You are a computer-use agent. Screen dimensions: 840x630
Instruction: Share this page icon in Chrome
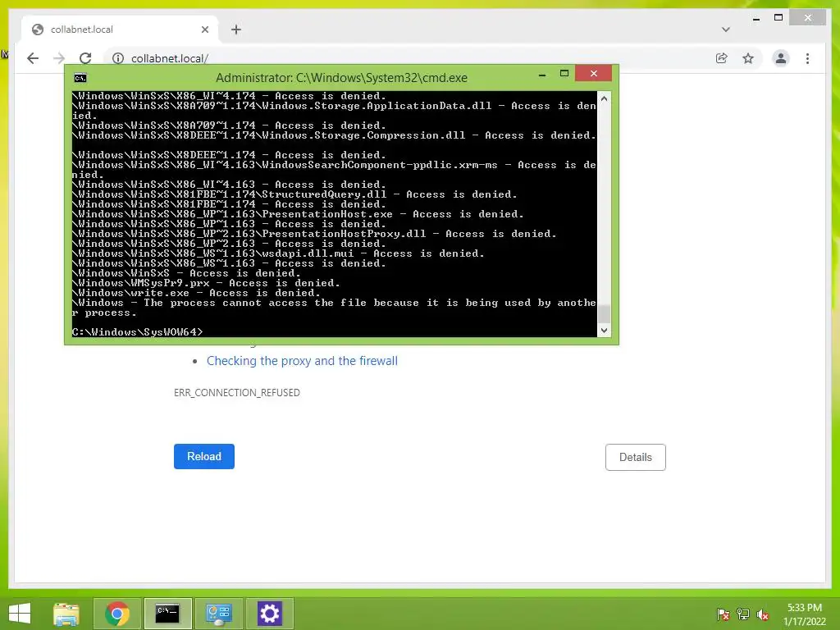722,58
